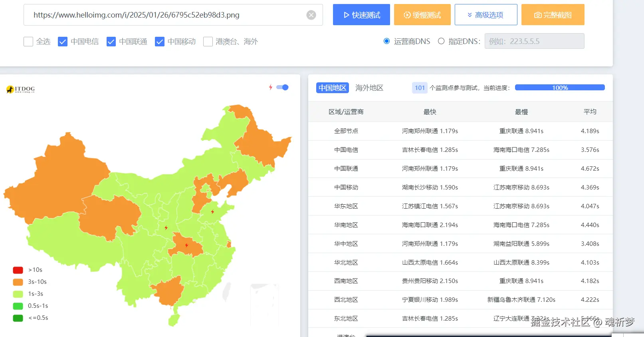This screenshot has width=644, height=337.
Task: Click 宁夏银川移动 1.989s cell
Action: 430,300
